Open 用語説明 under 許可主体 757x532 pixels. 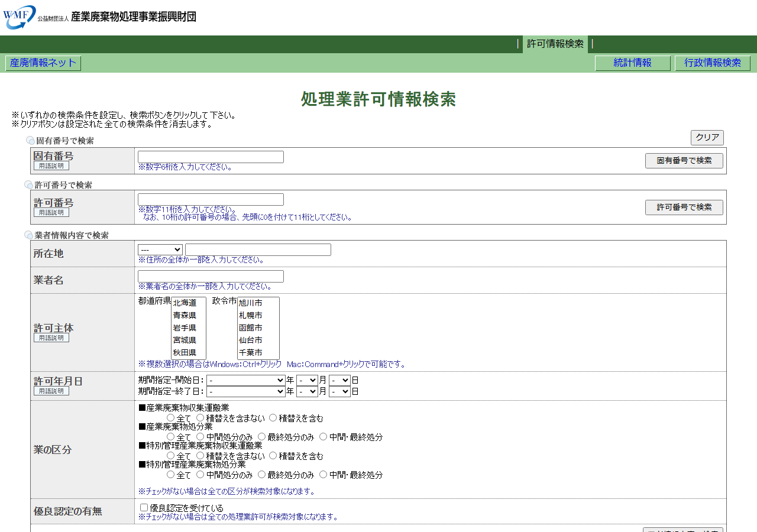click(x=51, y=338)
